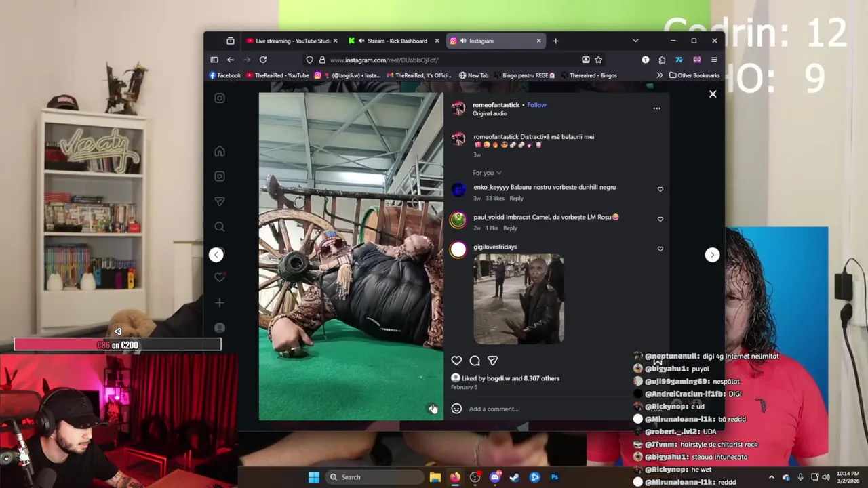Open Instagram home logo in sidebar
868x488 pixels.
(x=220, y=98)
